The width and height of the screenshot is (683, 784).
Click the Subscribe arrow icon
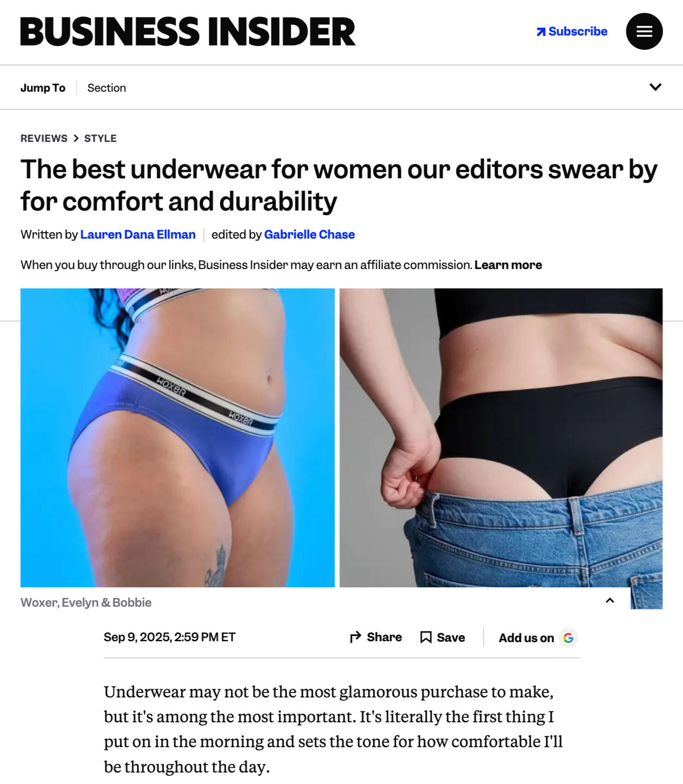(541, 32)
